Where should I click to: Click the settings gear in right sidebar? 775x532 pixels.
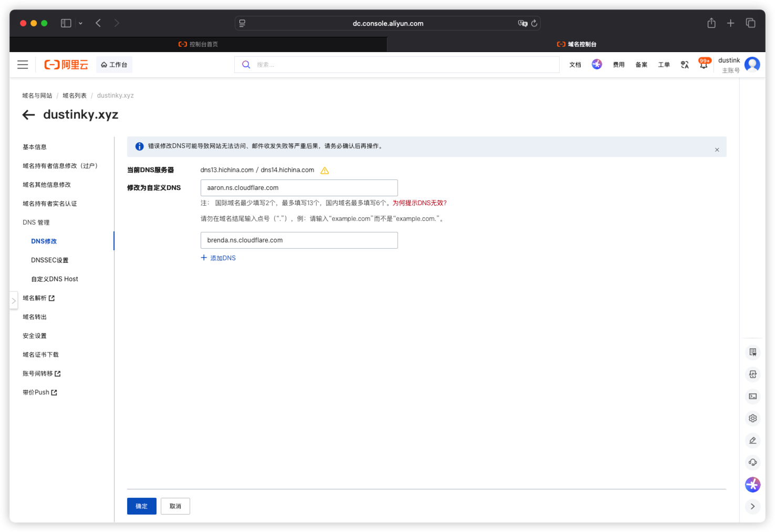tap(753, 418)
